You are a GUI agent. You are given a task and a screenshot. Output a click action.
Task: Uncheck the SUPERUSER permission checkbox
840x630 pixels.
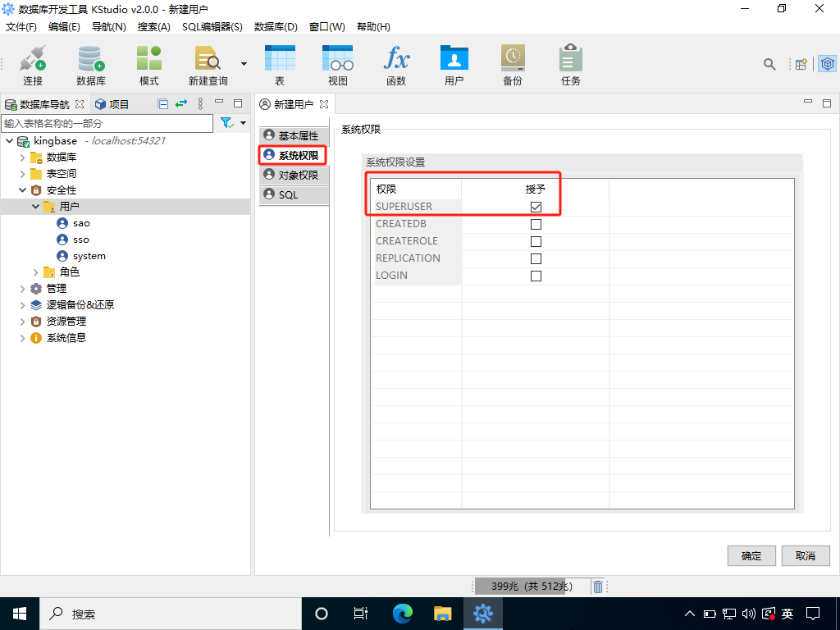[536, 207]
